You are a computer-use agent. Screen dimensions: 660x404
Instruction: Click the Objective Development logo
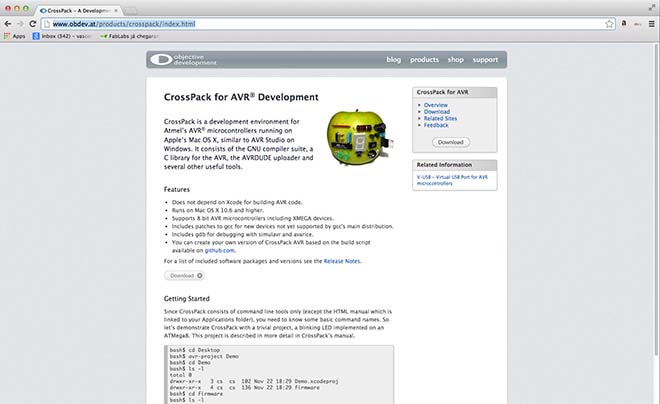(184, 60)
